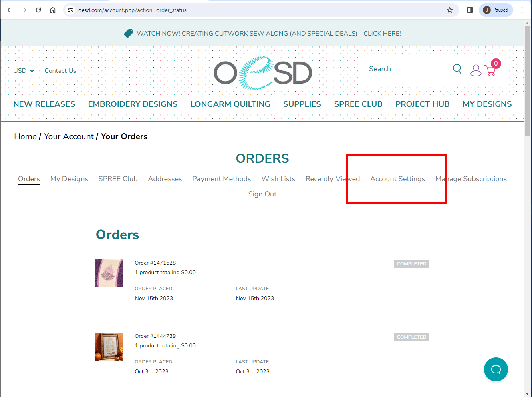Viewport: 532px width, 397px height.
Task: Open the user account profile icon
Action: pos(476,70)
